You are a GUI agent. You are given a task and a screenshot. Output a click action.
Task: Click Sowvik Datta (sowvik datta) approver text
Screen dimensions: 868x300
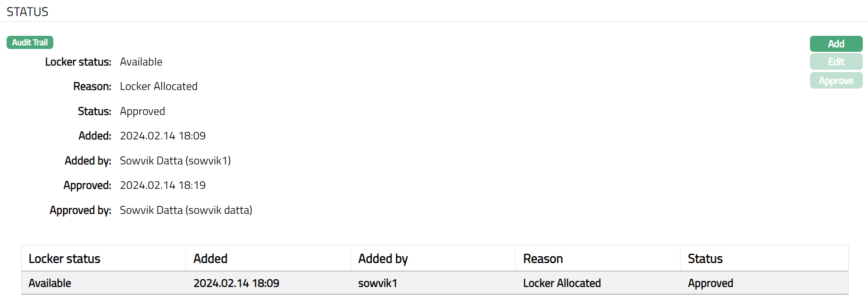[186, 210]
